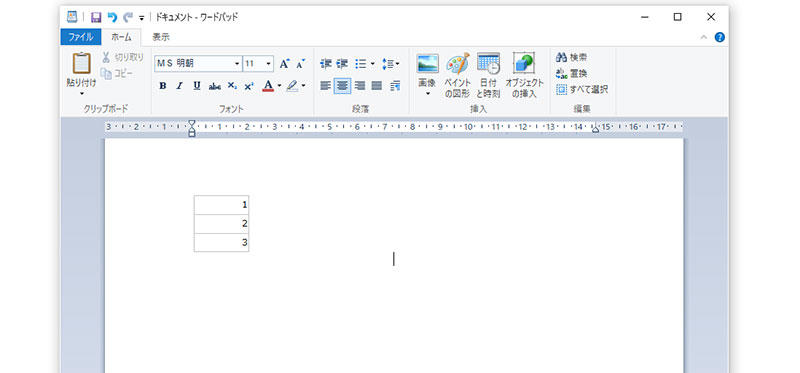Viewport: 800px width, 373px height.
Task: Click オブジェクトの挿入 insert object
Action: (524, 75)
